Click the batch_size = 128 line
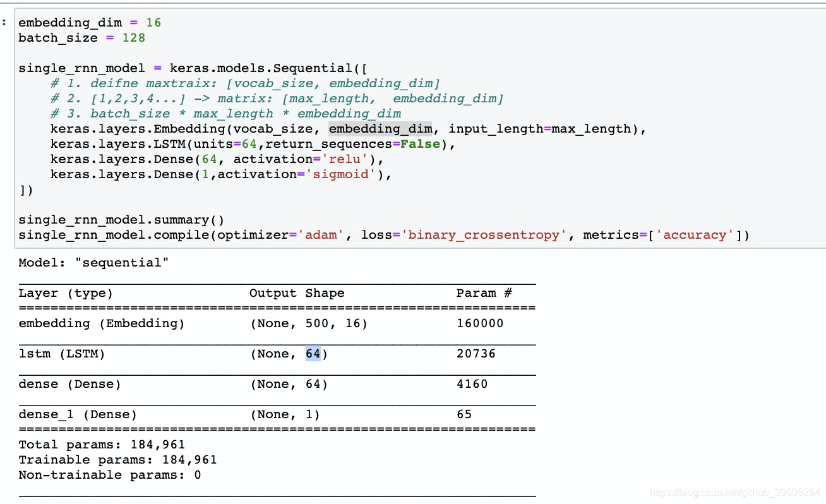Image resolution: width=826 pixels, height=504 pixels. [82, 38]
